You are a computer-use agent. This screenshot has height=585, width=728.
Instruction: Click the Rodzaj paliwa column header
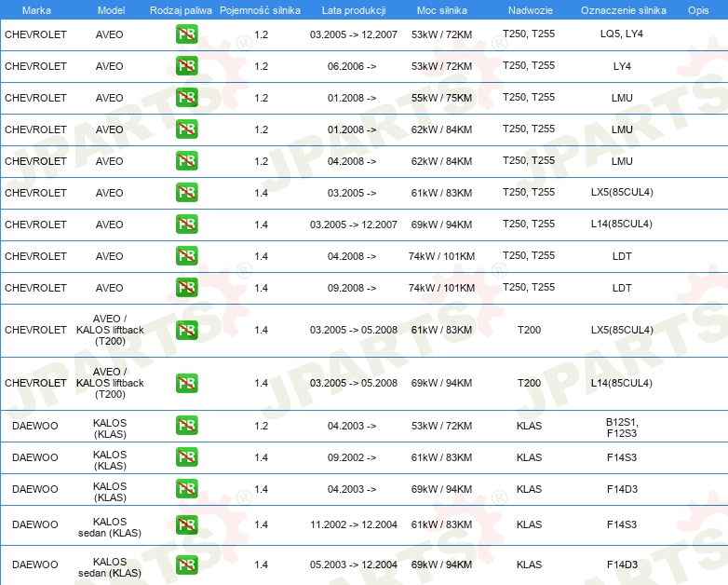point(181,10)
